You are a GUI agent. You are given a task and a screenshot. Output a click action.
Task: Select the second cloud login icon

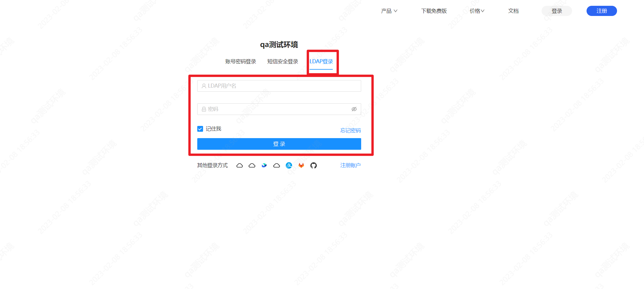252,165
